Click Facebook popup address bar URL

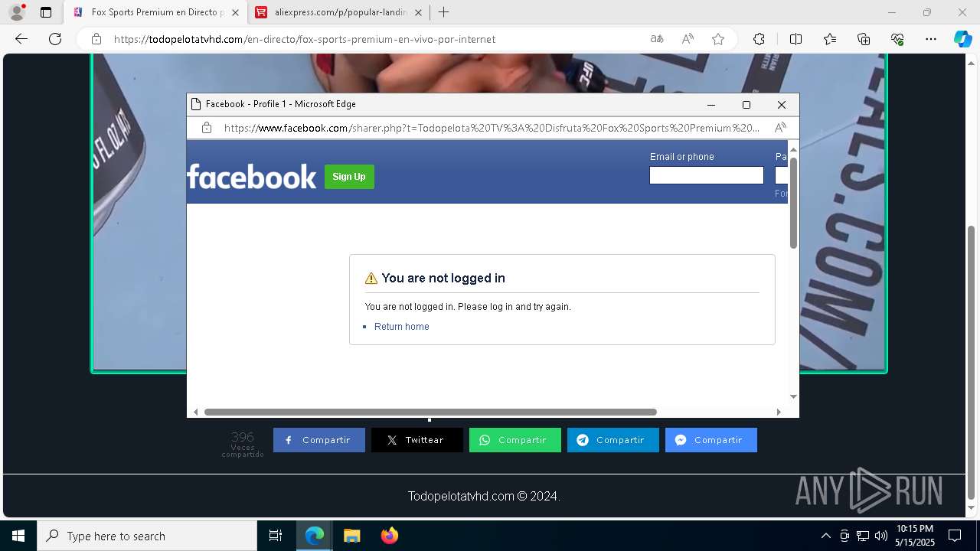click(492, 128)
